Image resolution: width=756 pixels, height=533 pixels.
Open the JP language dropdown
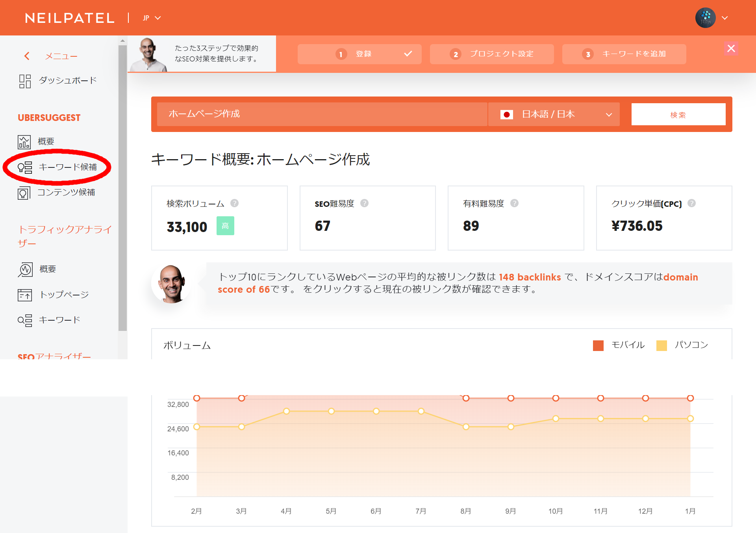152,18
